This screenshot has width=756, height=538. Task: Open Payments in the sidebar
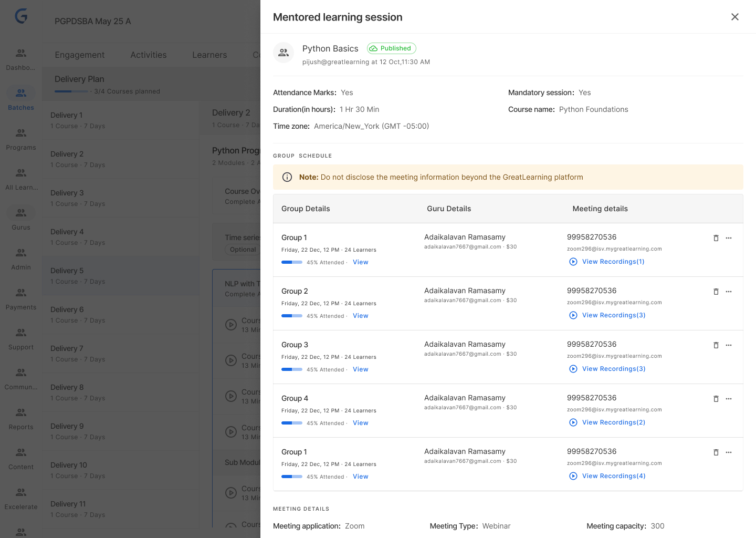[21, 298]
